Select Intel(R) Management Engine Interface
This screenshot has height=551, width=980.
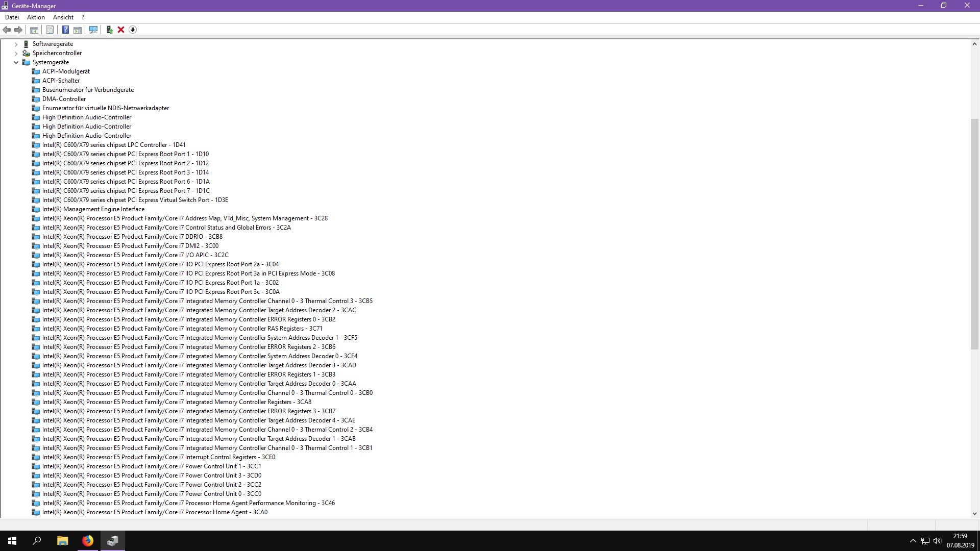click(93, 209)
